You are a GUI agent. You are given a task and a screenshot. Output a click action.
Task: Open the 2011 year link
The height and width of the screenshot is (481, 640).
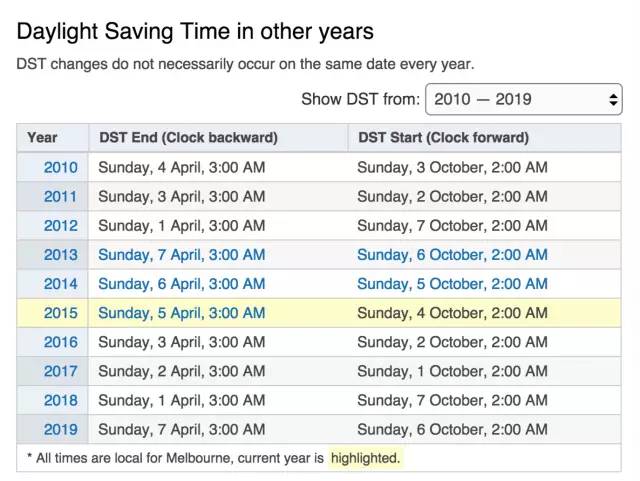[x=60, y=196]
